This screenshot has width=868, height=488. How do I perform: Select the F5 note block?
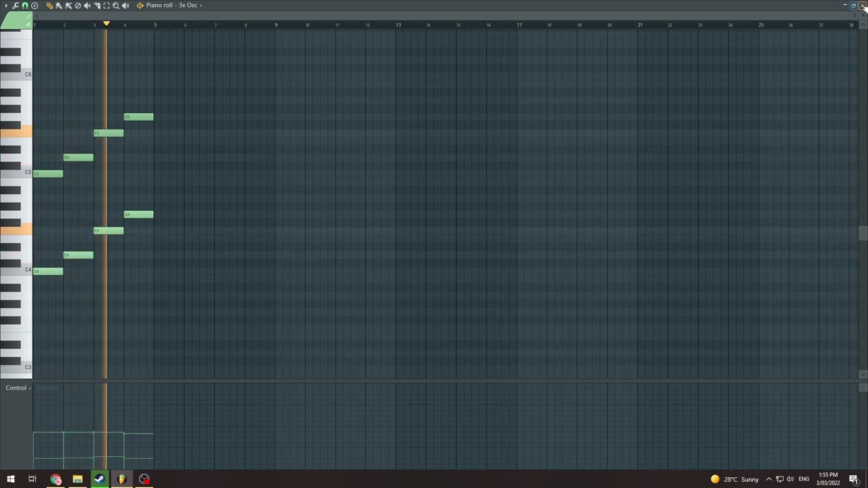click(x=108, y=134)
